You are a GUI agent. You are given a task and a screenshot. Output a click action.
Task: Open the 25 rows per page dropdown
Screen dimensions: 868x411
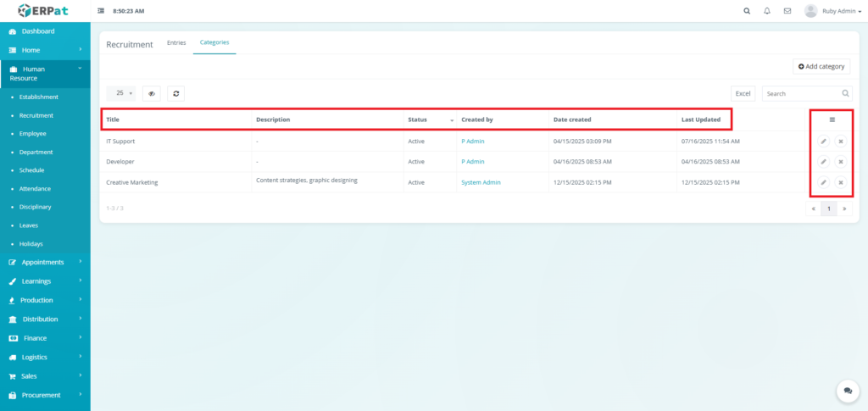click(x=121, y=93)
